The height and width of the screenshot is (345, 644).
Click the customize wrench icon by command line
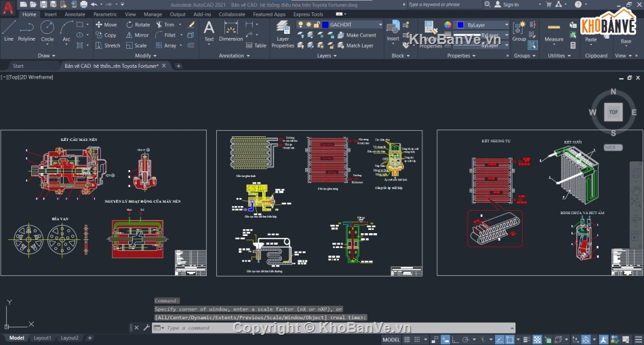[x=146, y=327]
